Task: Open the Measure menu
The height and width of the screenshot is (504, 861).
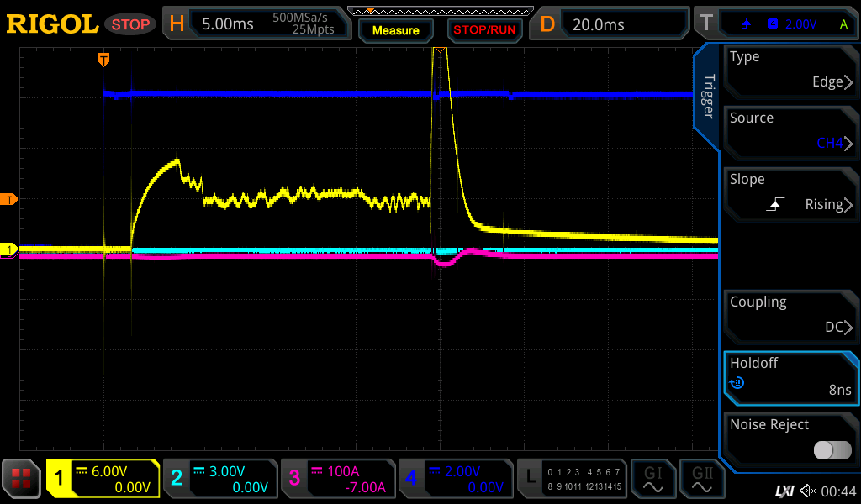Action: 395,30
